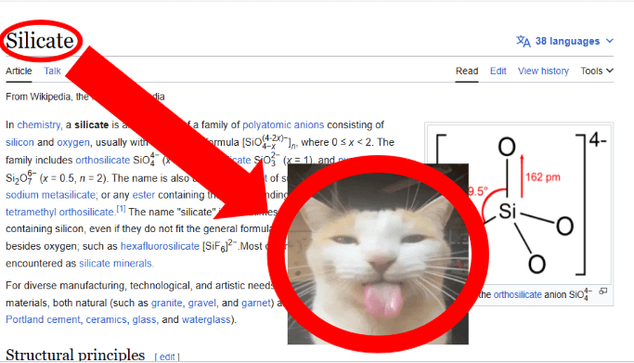This screenshot has width=634, height=363.
Task: Open the gravel link
Action: coord(202,303)
